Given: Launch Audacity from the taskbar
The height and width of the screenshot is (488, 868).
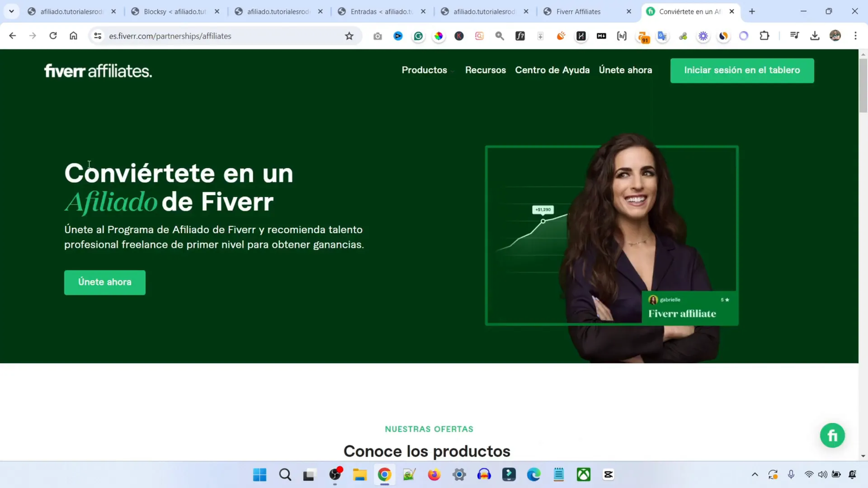Looking at the screenshot, I should (483, 474).
